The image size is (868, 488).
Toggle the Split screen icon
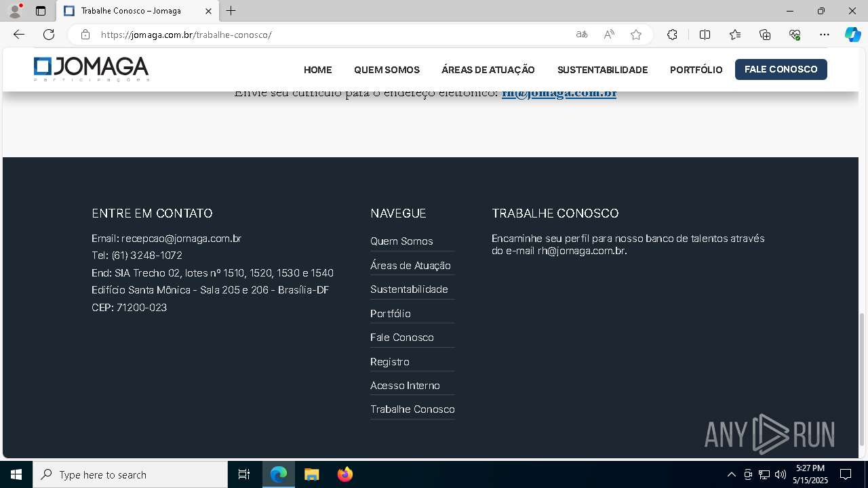(x=705, y=35)
